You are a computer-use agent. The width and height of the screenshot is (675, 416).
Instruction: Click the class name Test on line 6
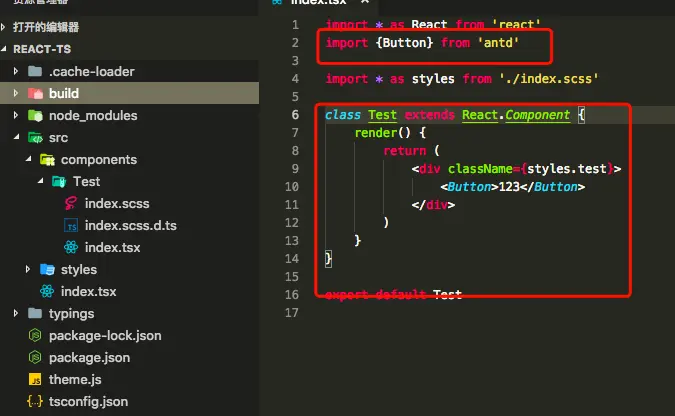point(382,115)
